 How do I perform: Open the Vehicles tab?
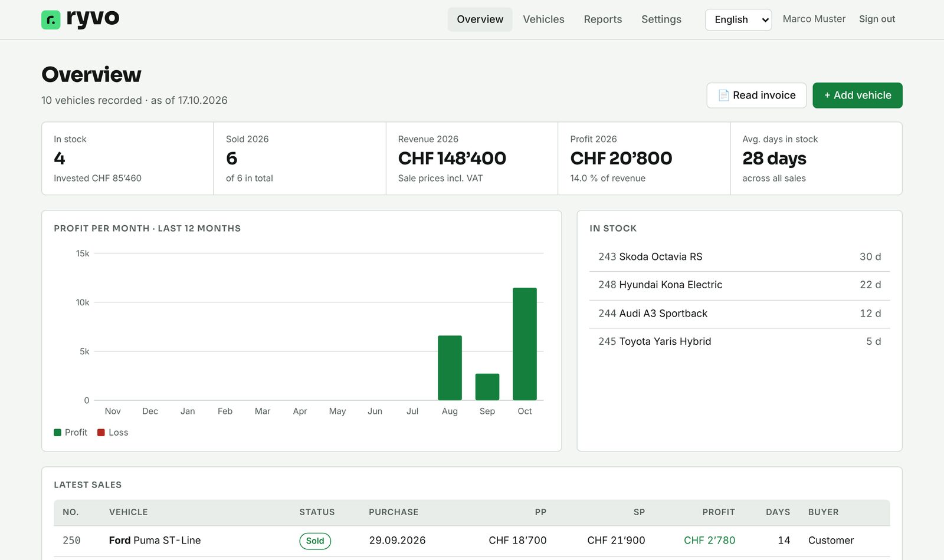coord(543,19)
